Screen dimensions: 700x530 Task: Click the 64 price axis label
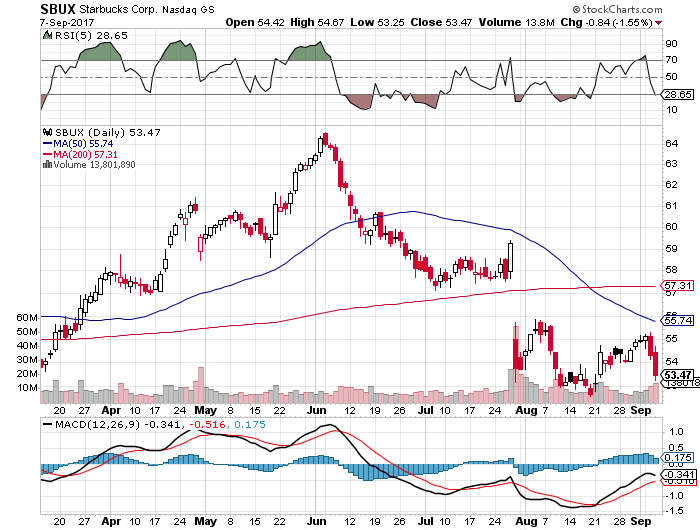click(671, 144)
